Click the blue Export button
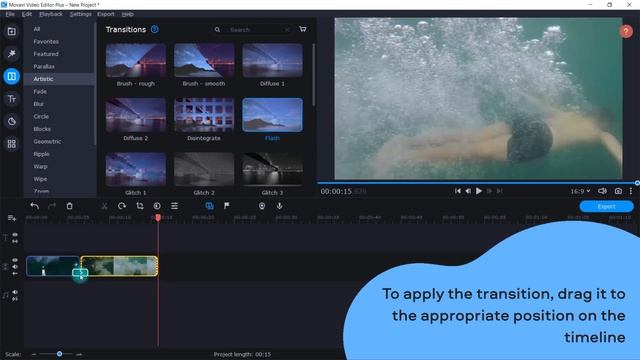640x360 pixels. click(x=607, y=207)
